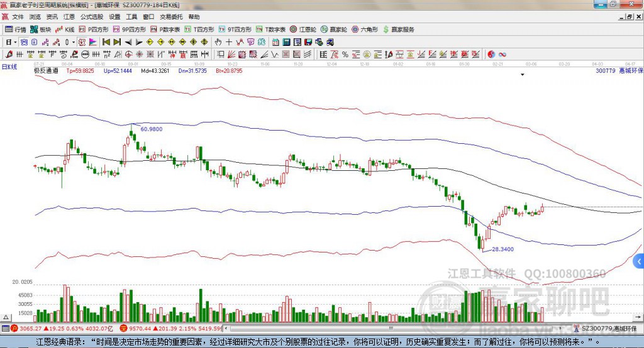Screen dimensions: 644x348
Task: Open the T四方形 tool
Action: [199, 30]
